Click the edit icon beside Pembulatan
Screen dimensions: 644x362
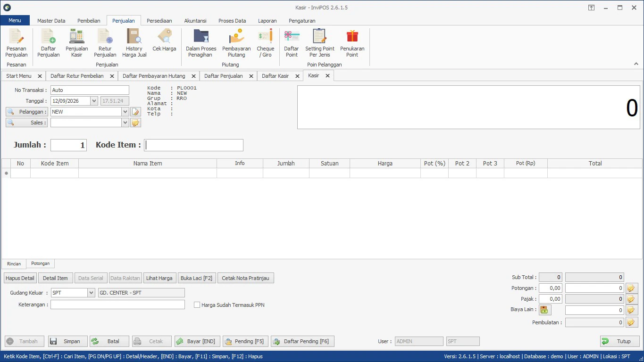coord(632,322)
